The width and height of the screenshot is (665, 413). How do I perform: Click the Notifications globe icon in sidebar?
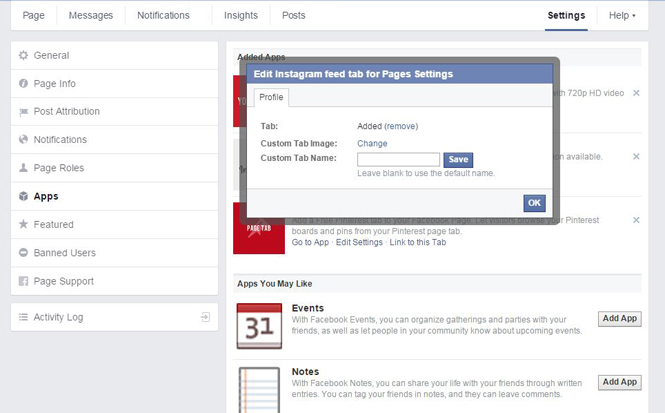coord(23,140)
